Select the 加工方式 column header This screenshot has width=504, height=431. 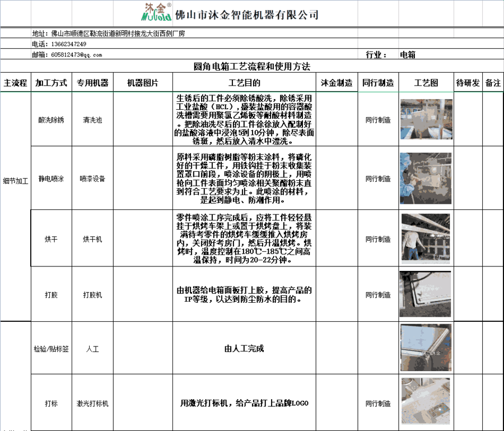coord(51,83)
